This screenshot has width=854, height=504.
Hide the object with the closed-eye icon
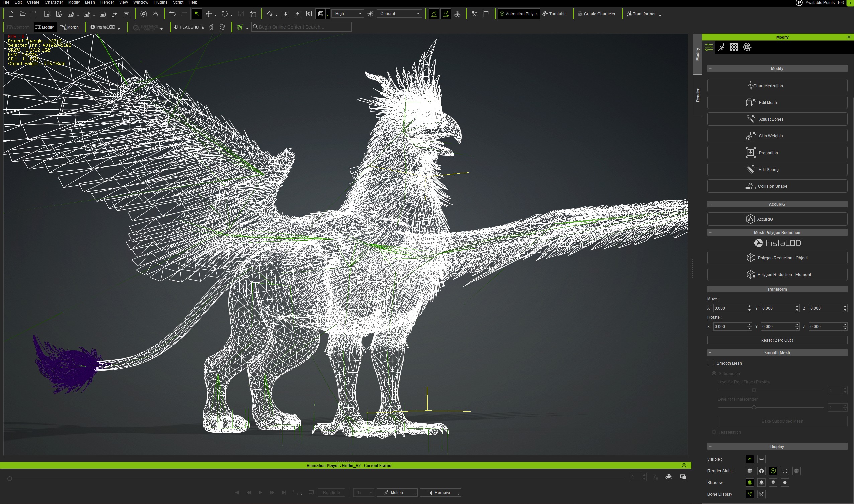761,459
